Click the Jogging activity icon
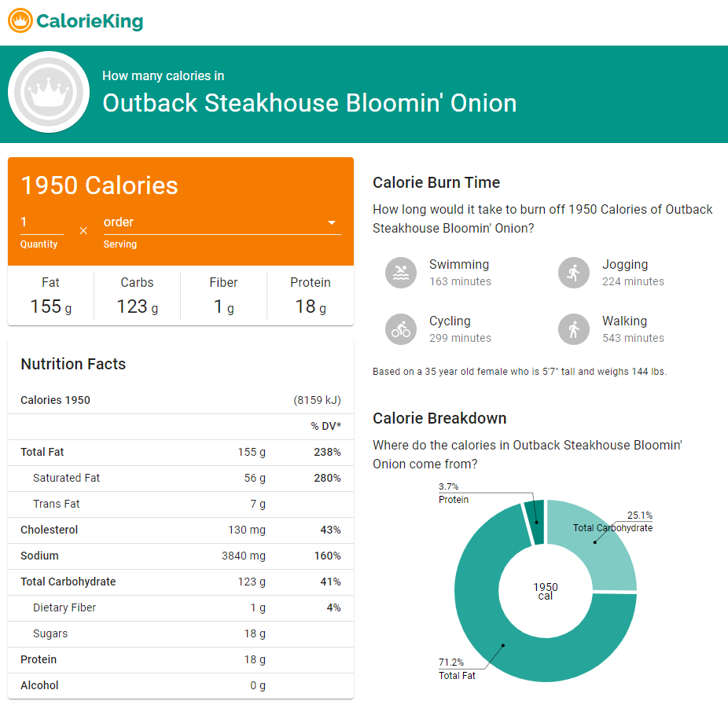The width and height of the screenshot is (728, 712). [574, 273]
